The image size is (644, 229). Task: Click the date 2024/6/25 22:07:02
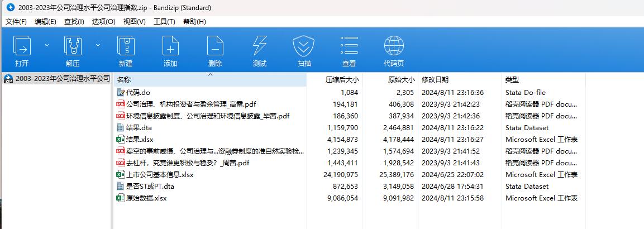(x=452, y=174)
